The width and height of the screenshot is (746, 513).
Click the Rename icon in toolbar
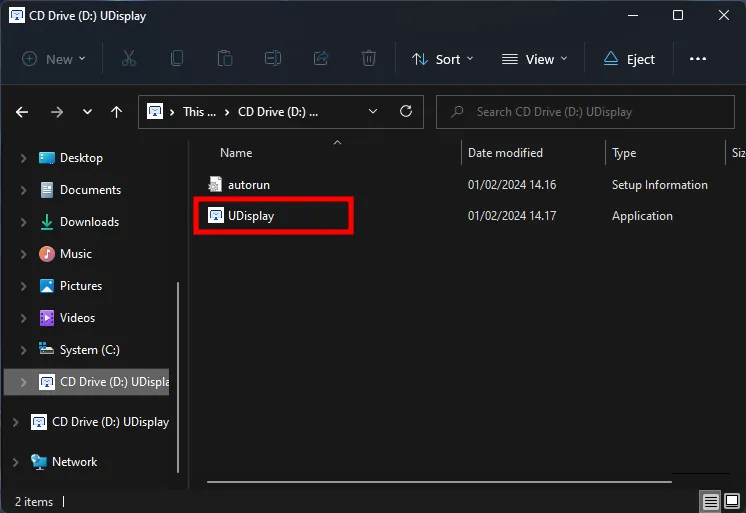tap(273, 59)
